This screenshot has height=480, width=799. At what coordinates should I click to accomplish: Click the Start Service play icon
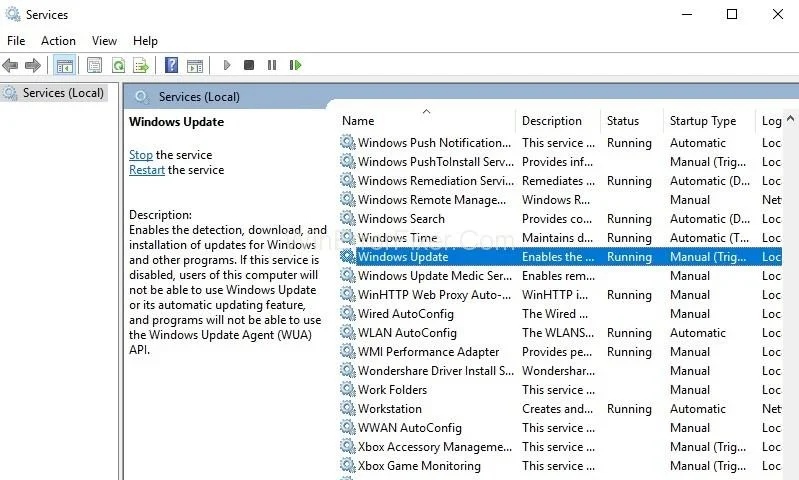(227, 65)
